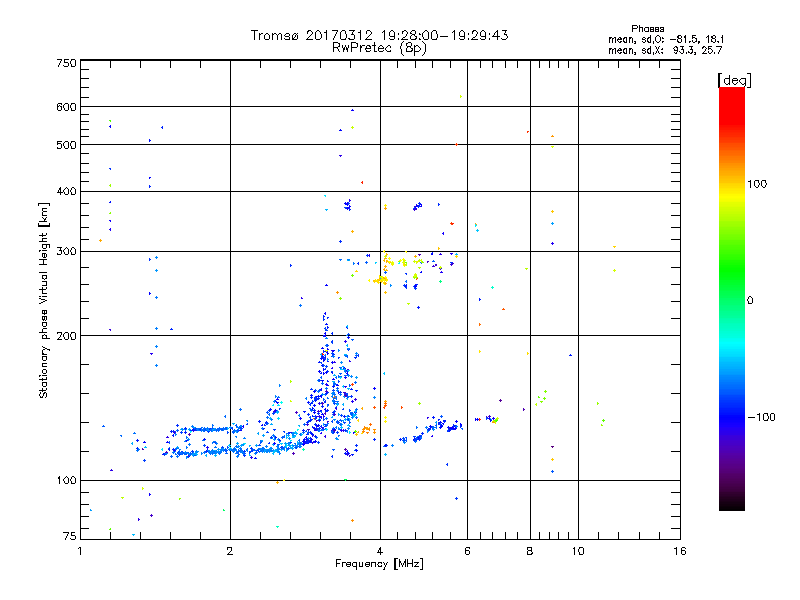Click the '8' frequency tick label
The width and height of the screenshot is (800, 600).
[x=530, y=551]
